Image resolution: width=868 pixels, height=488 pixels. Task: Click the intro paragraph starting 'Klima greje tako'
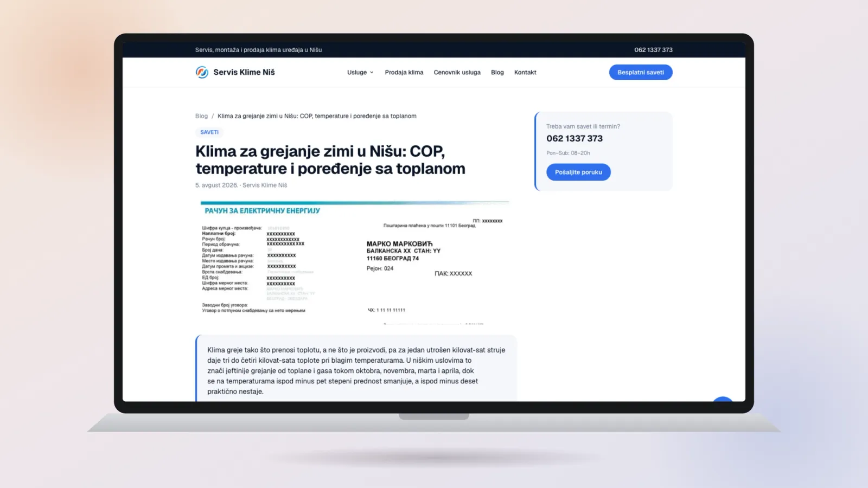(x=356, y=370)
